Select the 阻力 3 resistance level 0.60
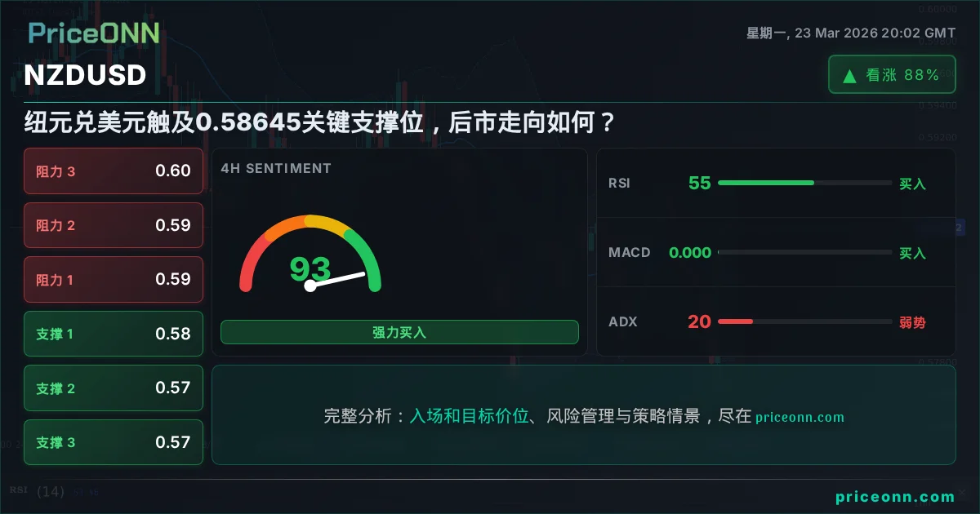Viewport: 980px width, 514px height. 114,171
